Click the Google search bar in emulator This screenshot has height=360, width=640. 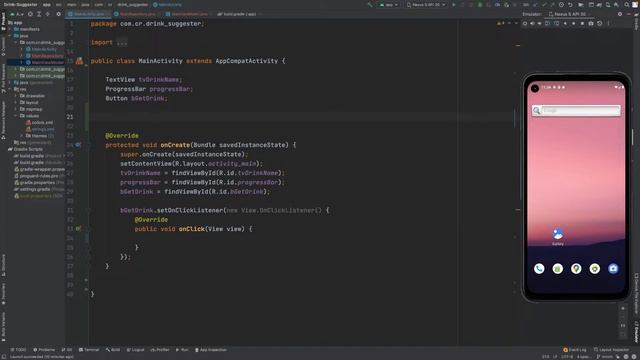[x=576, y=110]
